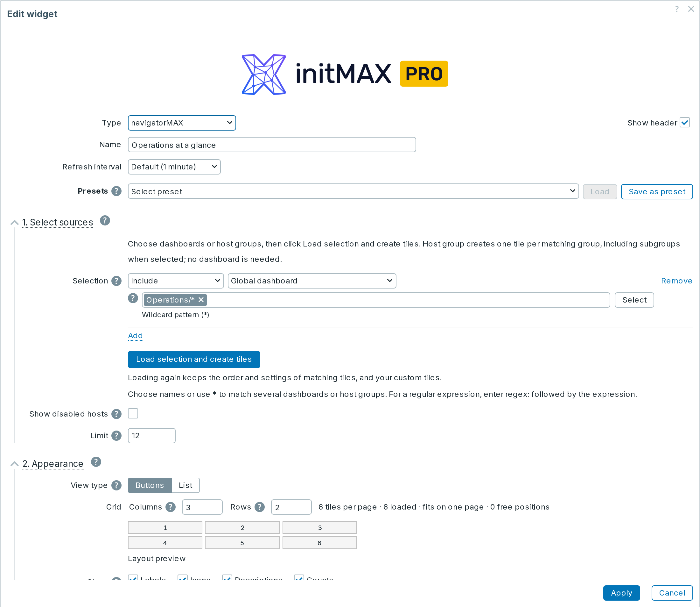
Task: Click the help icon next to Presets
Action: coord(116,191)
